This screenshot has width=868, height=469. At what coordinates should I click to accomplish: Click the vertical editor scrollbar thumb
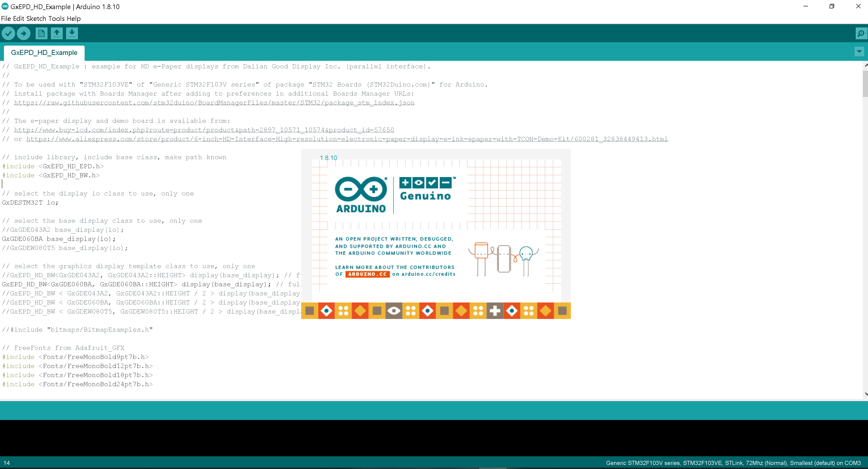(865, 83)
